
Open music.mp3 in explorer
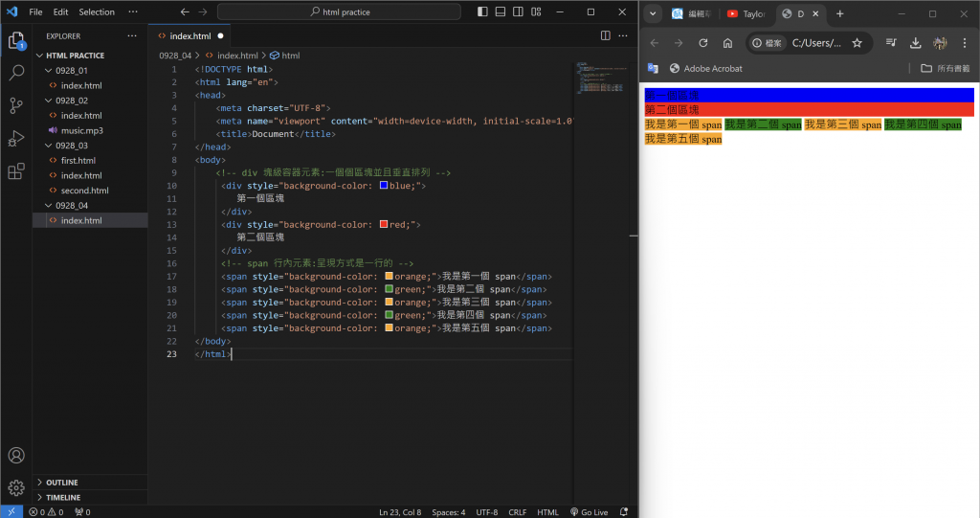tap(81, 130)
